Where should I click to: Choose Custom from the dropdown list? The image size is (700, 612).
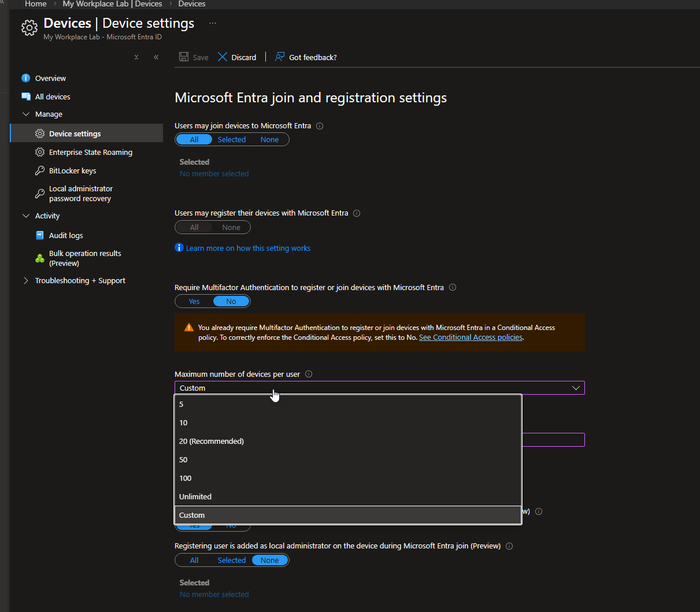348,515
